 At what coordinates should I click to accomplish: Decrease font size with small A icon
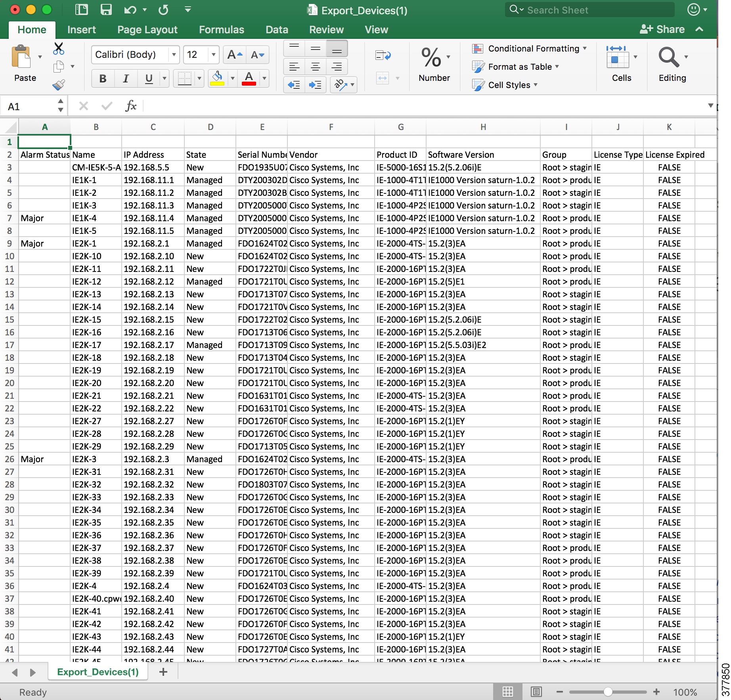click(257, 55)
